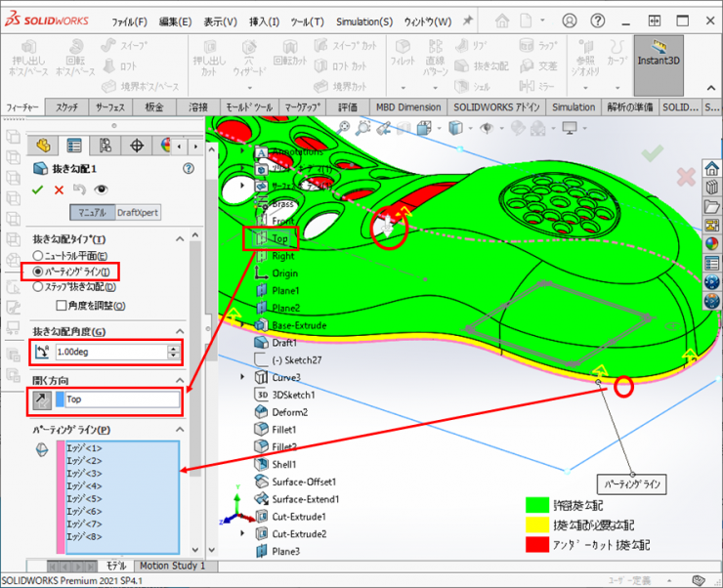The width and height of the screenshot is (723, 588).
Task: Click the DraftXpert button
Action: click(138, 213)
